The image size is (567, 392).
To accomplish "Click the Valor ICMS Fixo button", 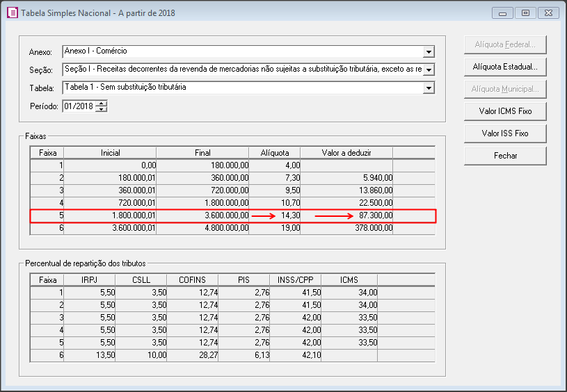I will 505,111.
